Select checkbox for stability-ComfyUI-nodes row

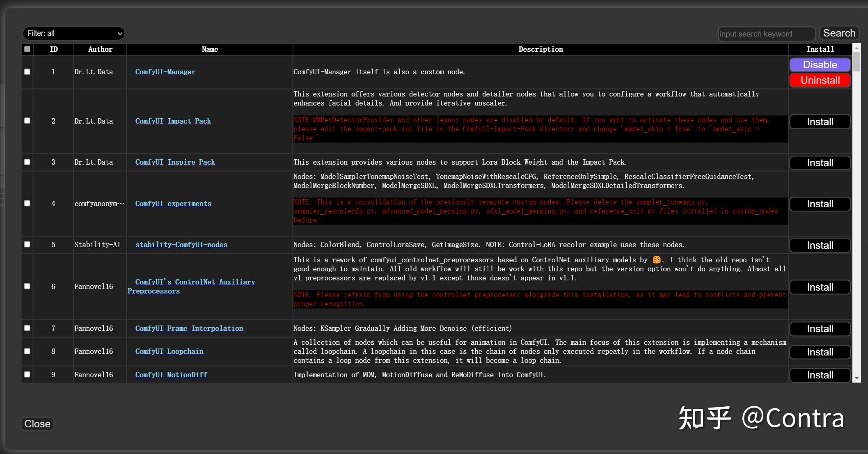tap(27, 244)
